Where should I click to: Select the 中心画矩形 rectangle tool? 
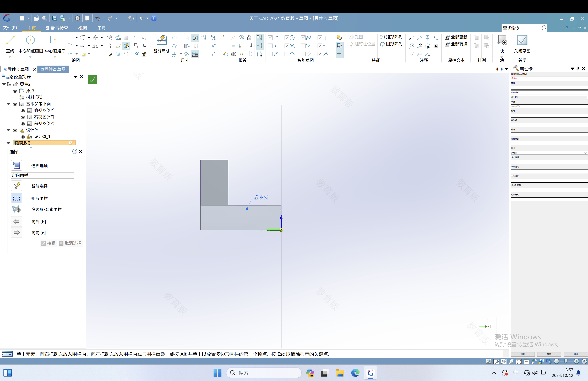pos(55,40)
